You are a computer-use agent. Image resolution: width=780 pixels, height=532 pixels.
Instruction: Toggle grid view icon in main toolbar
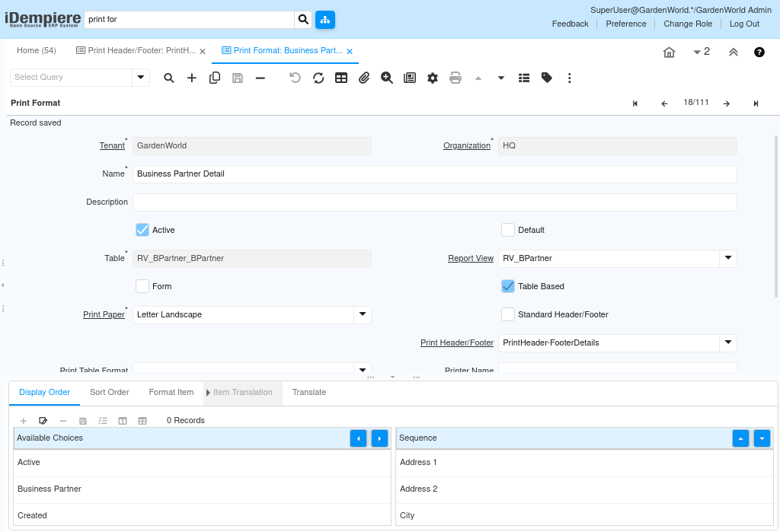pos(341,78)
